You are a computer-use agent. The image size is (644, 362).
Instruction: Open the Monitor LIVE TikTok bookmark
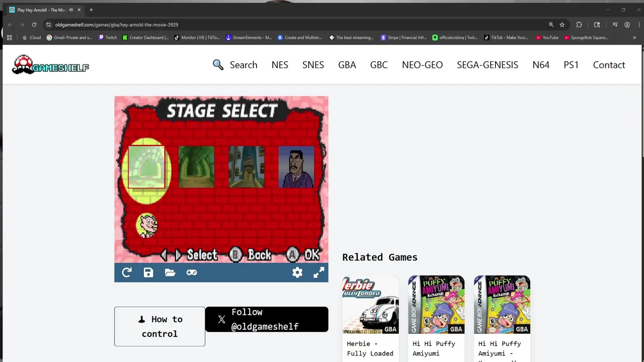[x=197, y=38]
